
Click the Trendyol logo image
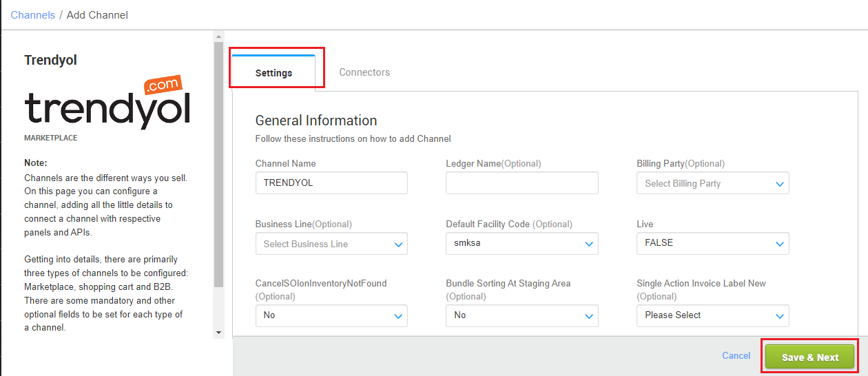point(107,103)
